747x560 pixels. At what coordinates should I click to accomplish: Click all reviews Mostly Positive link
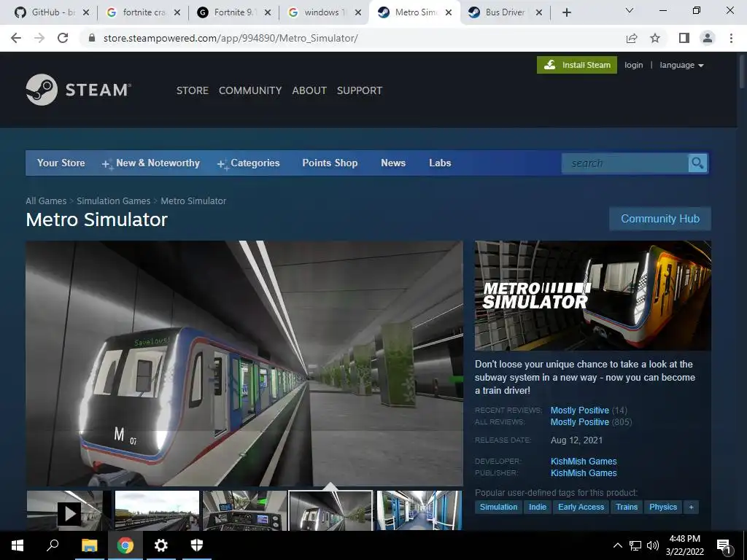(580, 422)
